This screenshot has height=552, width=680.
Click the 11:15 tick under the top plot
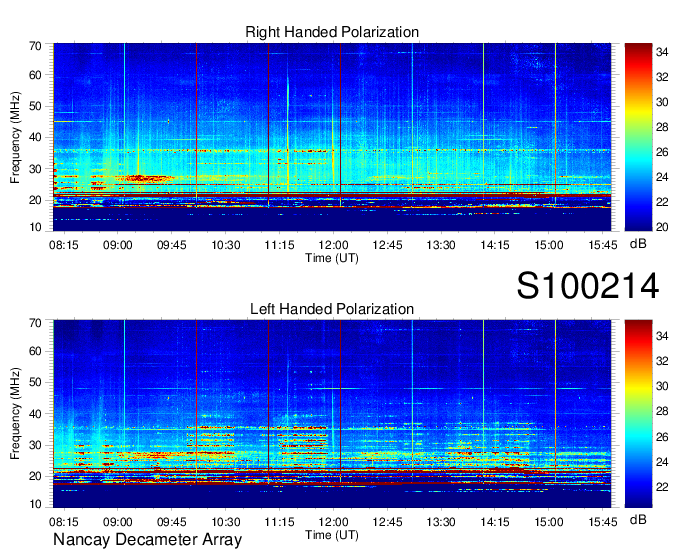[x=279, y=245]
